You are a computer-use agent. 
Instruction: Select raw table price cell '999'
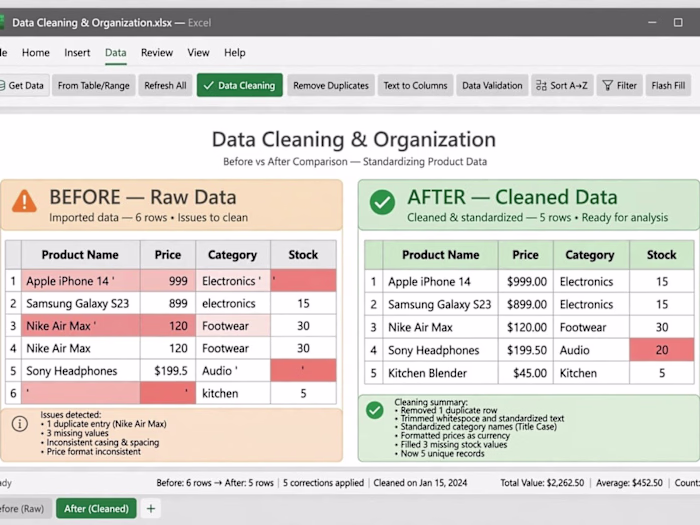(168, 281)
